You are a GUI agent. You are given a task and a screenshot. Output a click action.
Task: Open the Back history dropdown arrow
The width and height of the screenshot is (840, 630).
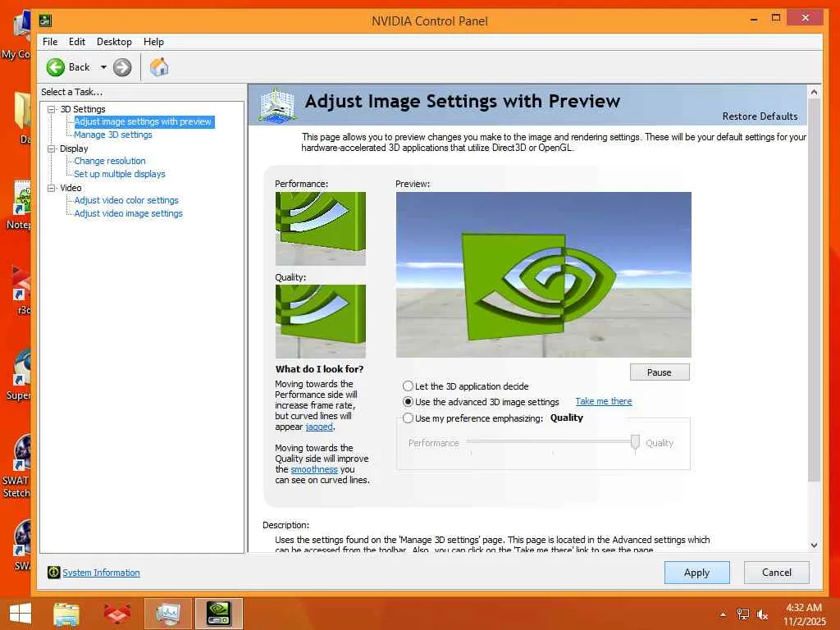[103, 67]
